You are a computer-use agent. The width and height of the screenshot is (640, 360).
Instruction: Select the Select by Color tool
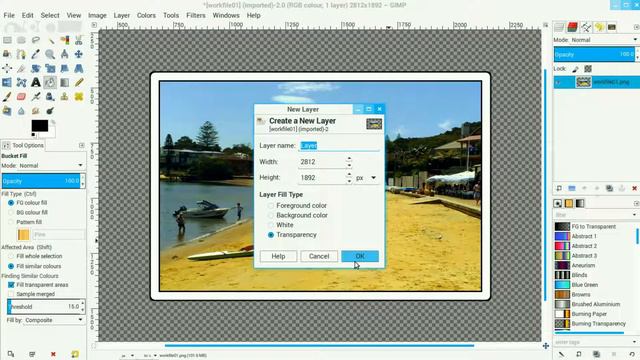[x=64, y=40]
